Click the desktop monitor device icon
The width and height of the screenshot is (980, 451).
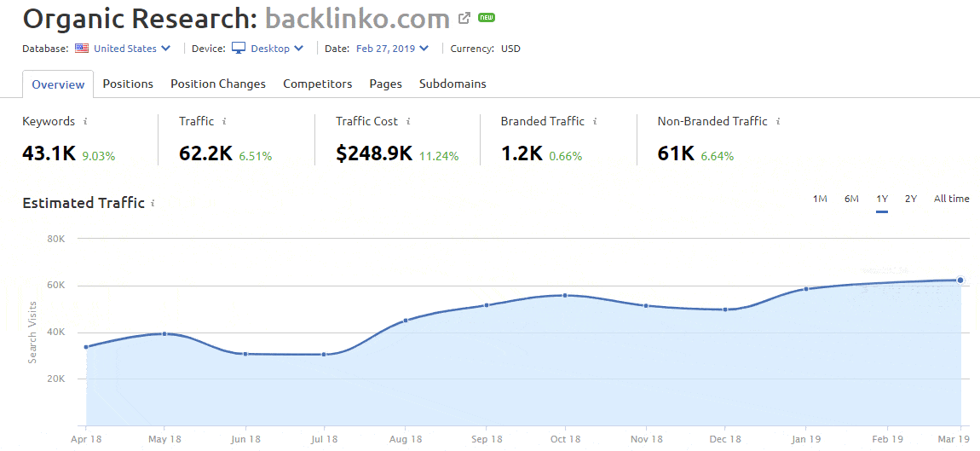coord(238,48)
